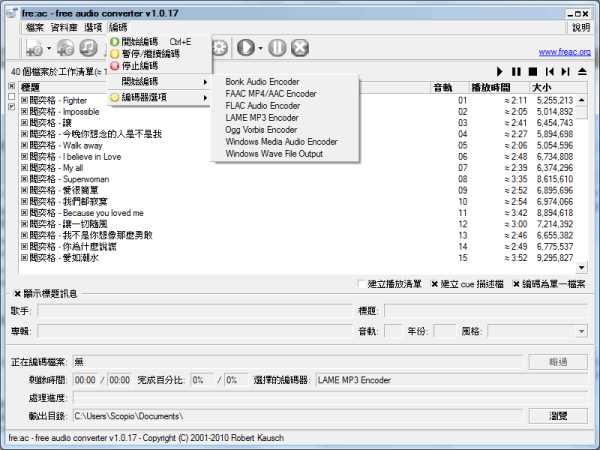Open the www.freac.org link
600x450 pixels.
click(x=564, y=52)
